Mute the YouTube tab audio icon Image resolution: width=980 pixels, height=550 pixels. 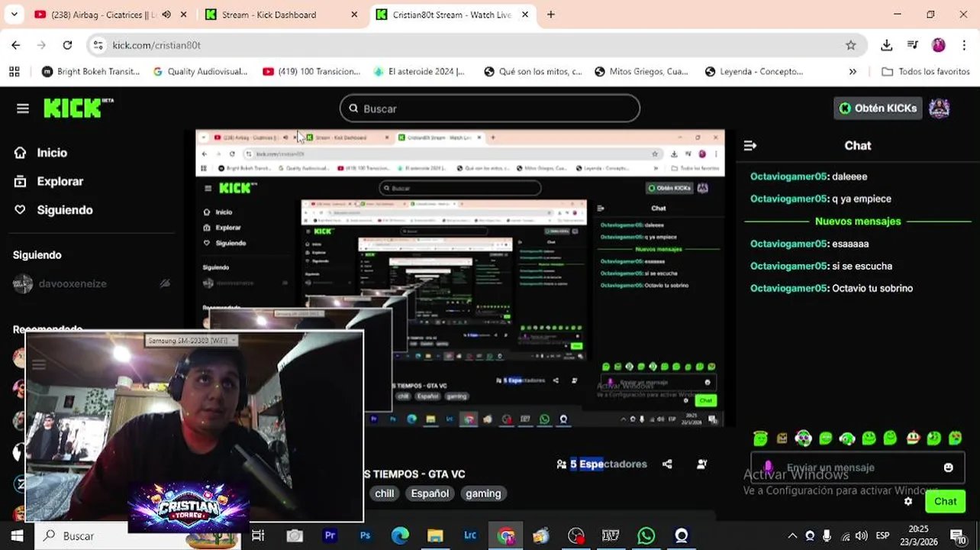[x=166, y=15]
